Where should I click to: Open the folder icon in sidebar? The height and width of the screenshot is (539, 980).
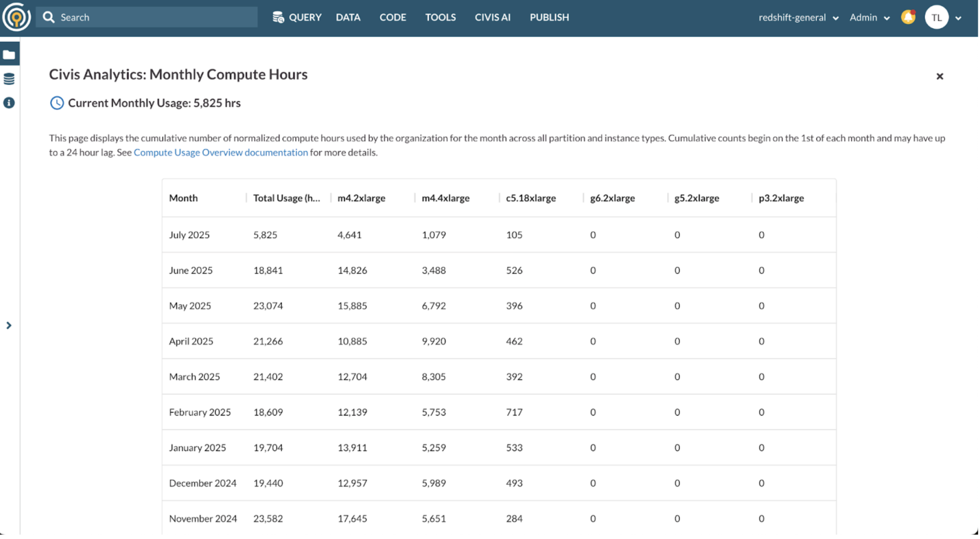[x=9, y=54]
